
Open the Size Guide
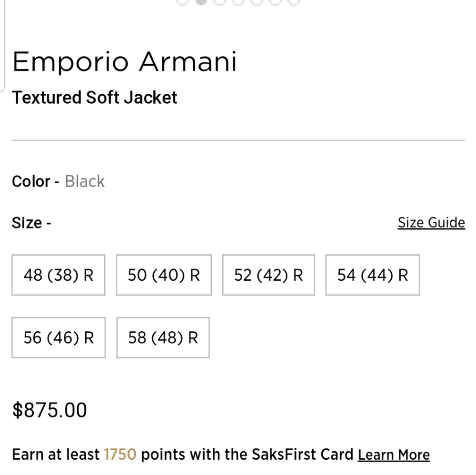pyautogui.click(x=431, y=222)
